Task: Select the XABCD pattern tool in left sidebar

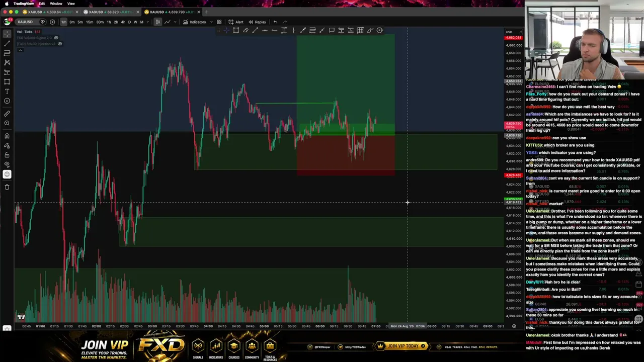Action: point(7,62)
